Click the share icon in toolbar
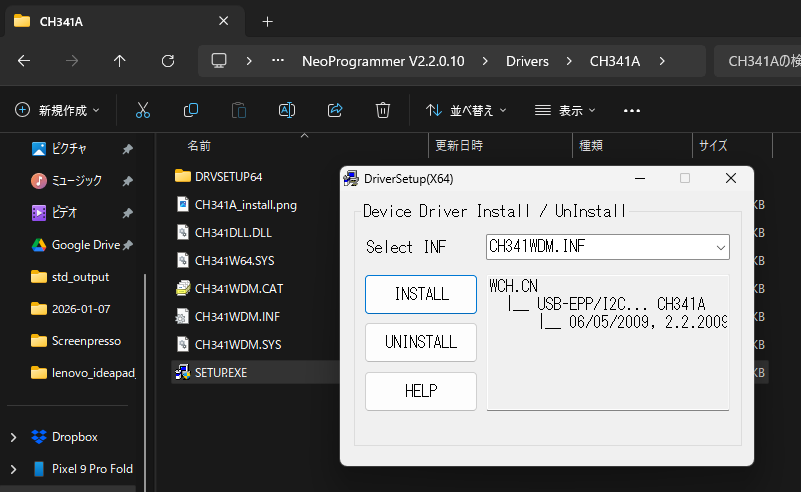Screen dimensions: 801x492 coord(335,110)
